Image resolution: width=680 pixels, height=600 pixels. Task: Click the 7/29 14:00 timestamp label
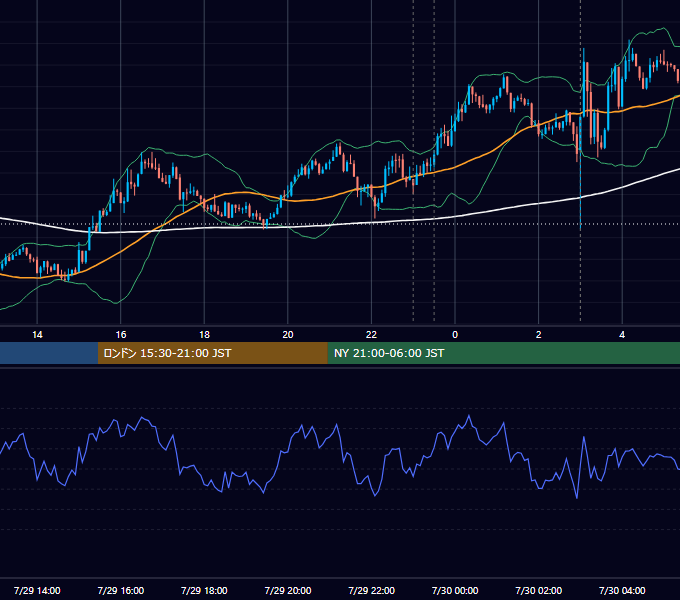pos(37,590)
